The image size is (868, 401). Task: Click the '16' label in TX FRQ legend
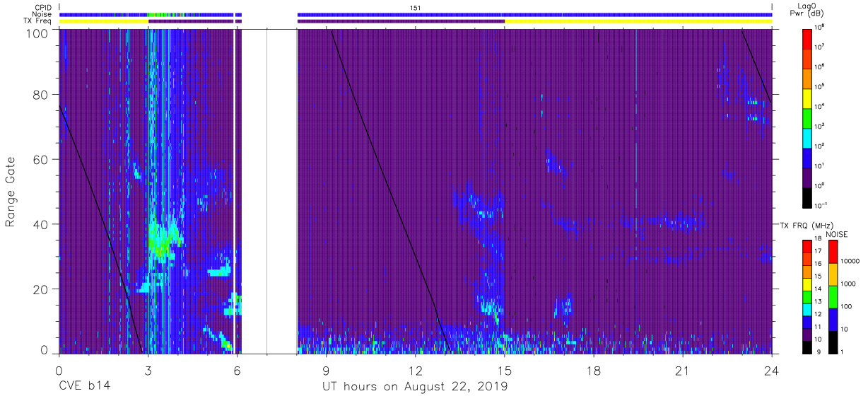[x=819, y=264]
